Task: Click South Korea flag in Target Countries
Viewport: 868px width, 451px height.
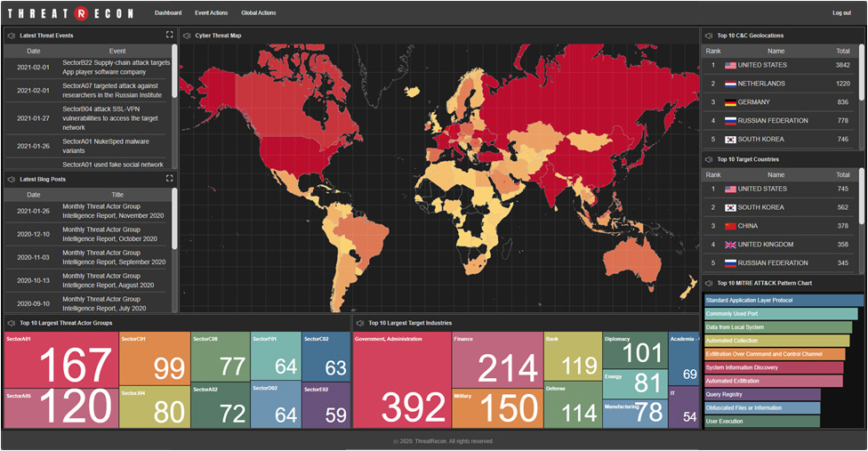Action: [x=731, y=207]
